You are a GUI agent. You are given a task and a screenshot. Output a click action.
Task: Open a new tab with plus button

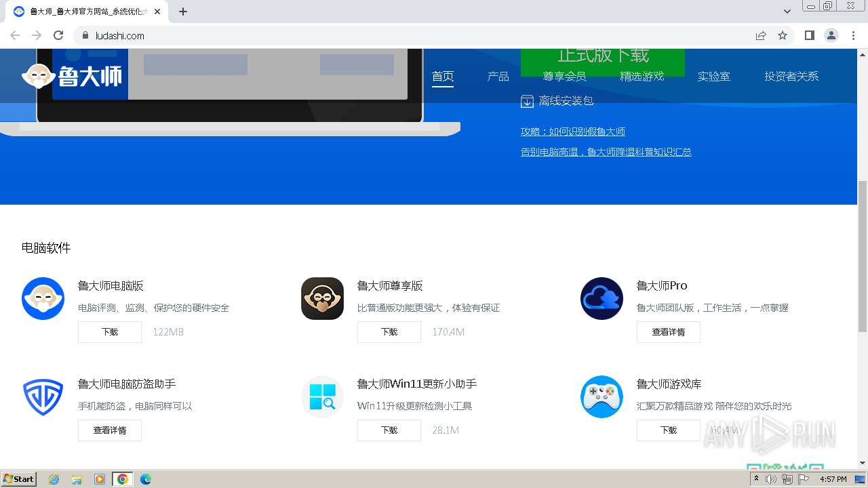pos(183,12)
